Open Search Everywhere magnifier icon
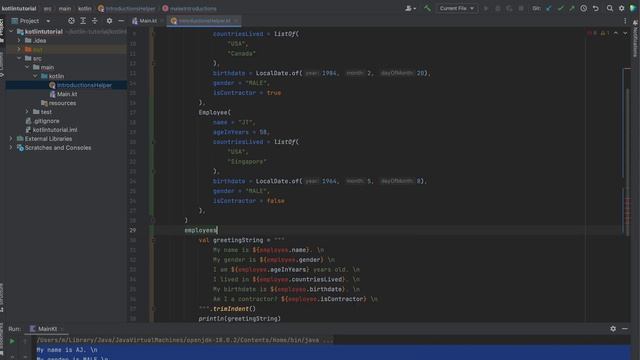Viewport: 640px width, 360px height. [609, 8]
